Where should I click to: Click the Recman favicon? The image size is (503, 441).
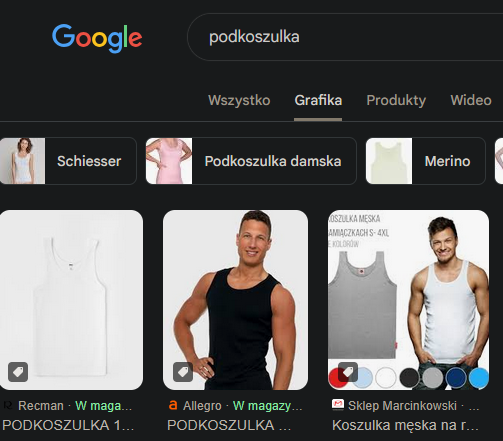pyautogui.click(x=8, y=405)
